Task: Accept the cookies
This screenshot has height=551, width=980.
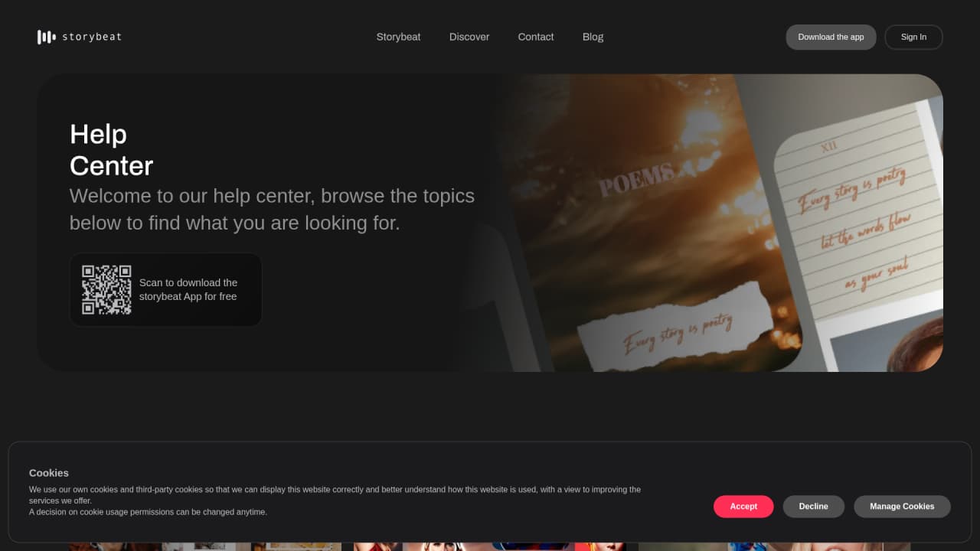Action: click(x=743, y=507)
